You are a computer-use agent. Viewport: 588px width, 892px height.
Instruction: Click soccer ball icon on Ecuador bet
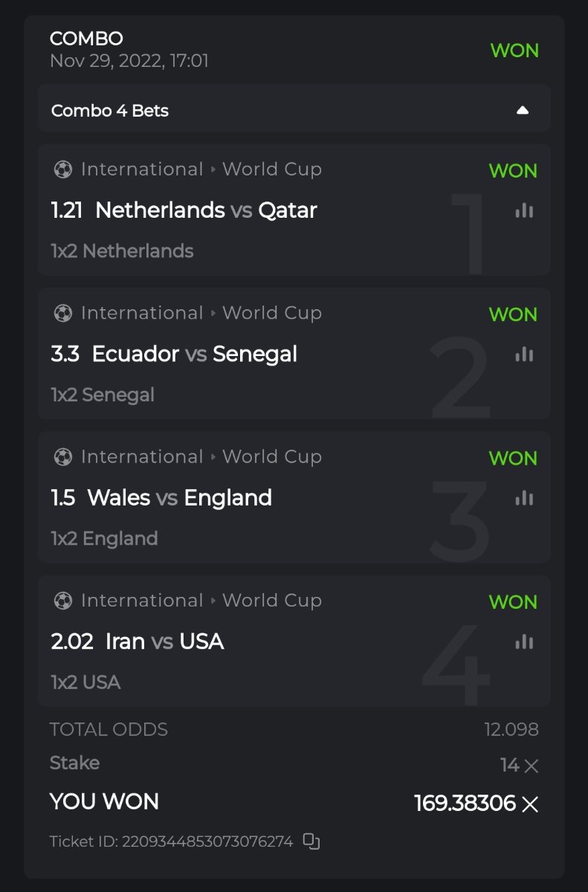[63, 313]
